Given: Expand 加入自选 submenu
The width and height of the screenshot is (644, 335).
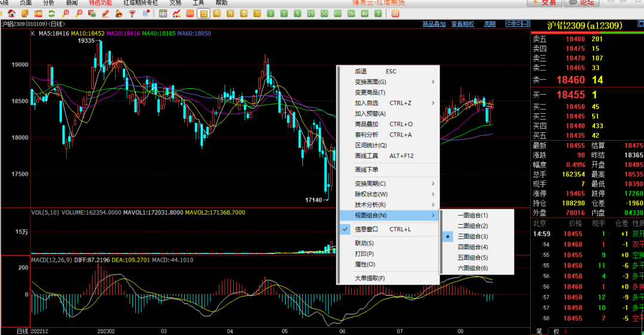Looking at the screenshot, I should point(388,103).
